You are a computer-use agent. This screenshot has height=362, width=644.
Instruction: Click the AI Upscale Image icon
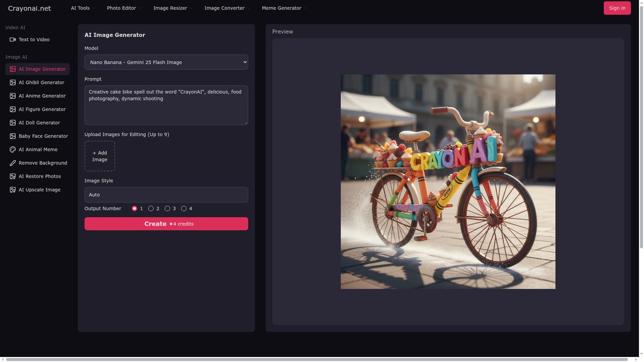click(x=13, y=190)
